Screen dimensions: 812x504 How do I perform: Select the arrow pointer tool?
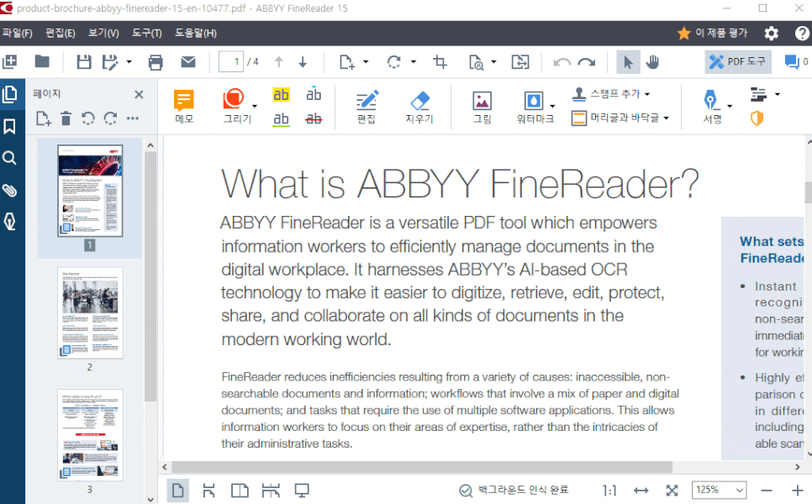tap(628, 62)
